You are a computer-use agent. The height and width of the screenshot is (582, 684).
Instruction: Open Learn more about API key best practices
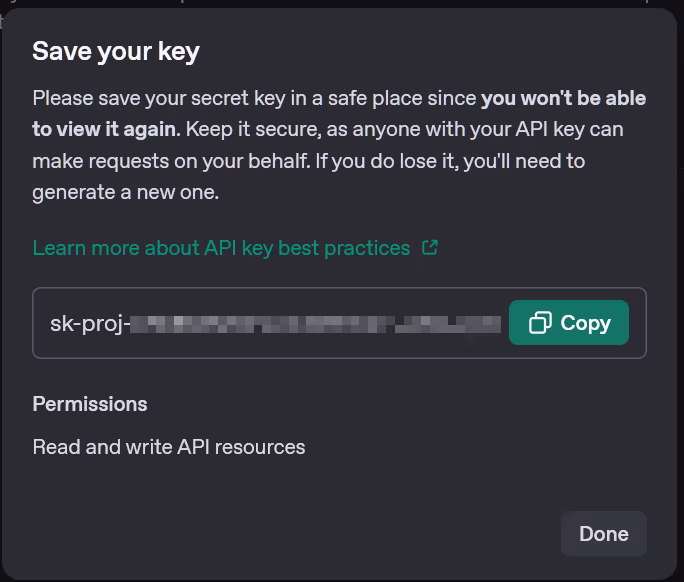tap(221, 248)
